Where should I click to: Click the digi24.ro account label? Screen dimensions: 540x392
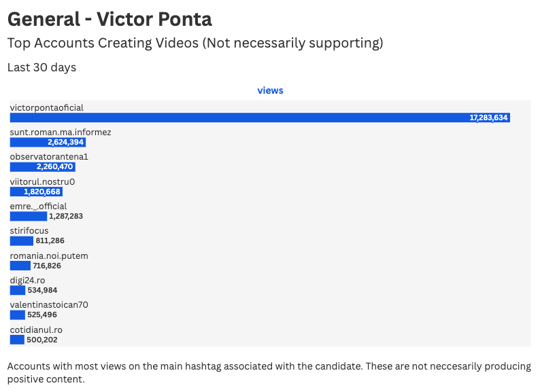tap(28, 281)
